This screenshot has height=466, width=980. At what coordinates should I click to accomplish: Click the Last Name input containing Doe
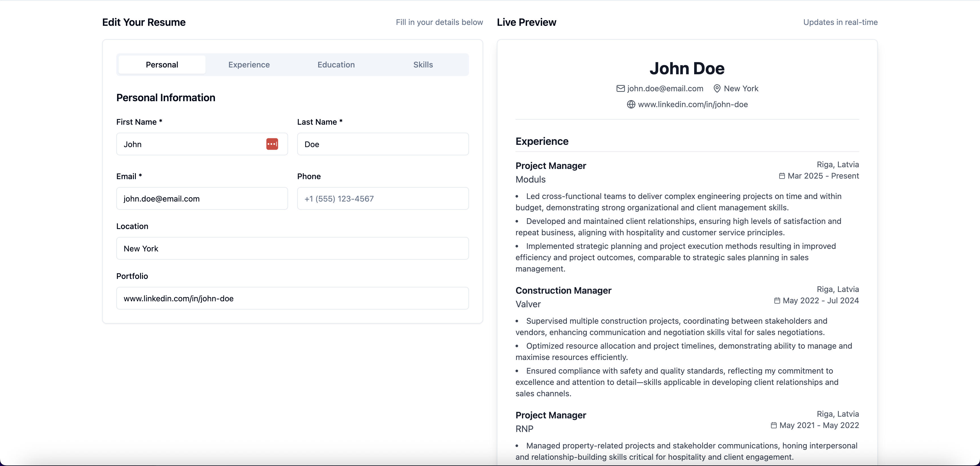point(383,144)
